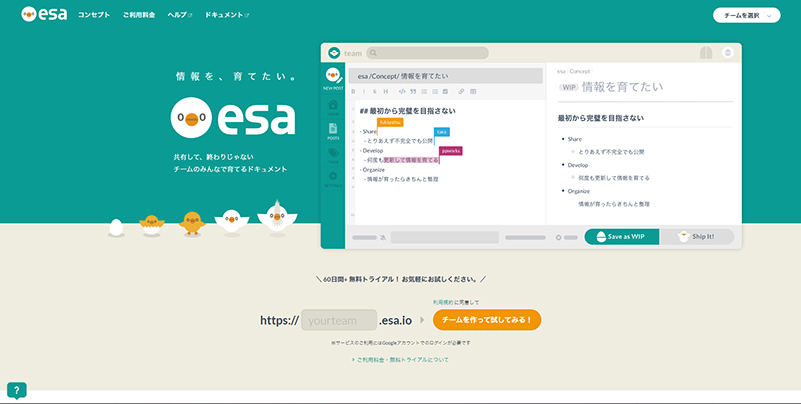Insert a quote with the quotation mark icon
Viewport: 801px width, 404px height.
point(413,91)
